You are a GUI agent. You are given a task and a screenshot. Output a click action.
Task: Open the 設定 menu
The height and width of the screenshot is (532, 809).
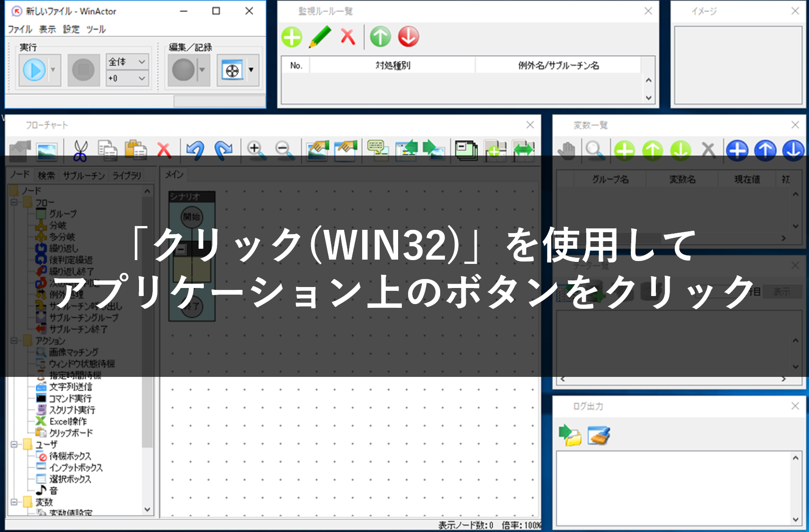point(71,29)
